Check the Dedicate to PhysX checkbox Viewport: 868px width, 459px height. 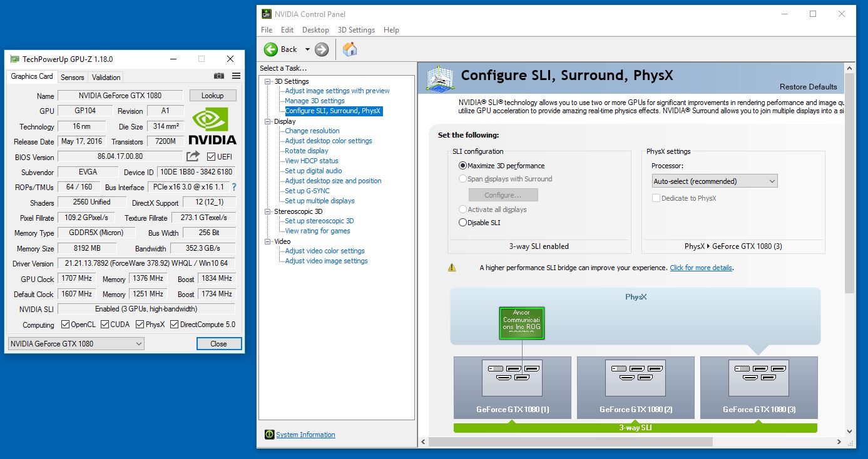pyautogui.click(x=656, y=198)
